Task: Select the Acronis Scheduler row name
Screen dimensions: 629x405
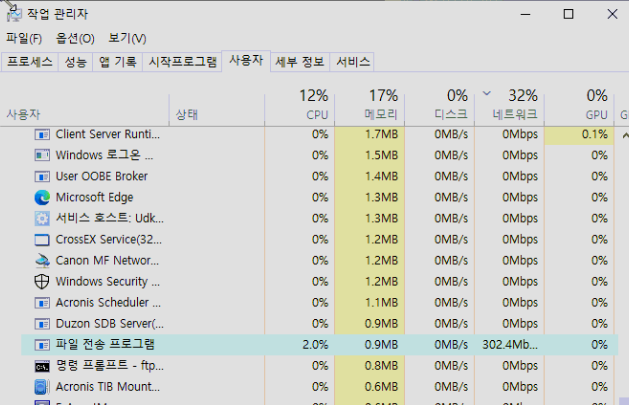Action: 108,303
